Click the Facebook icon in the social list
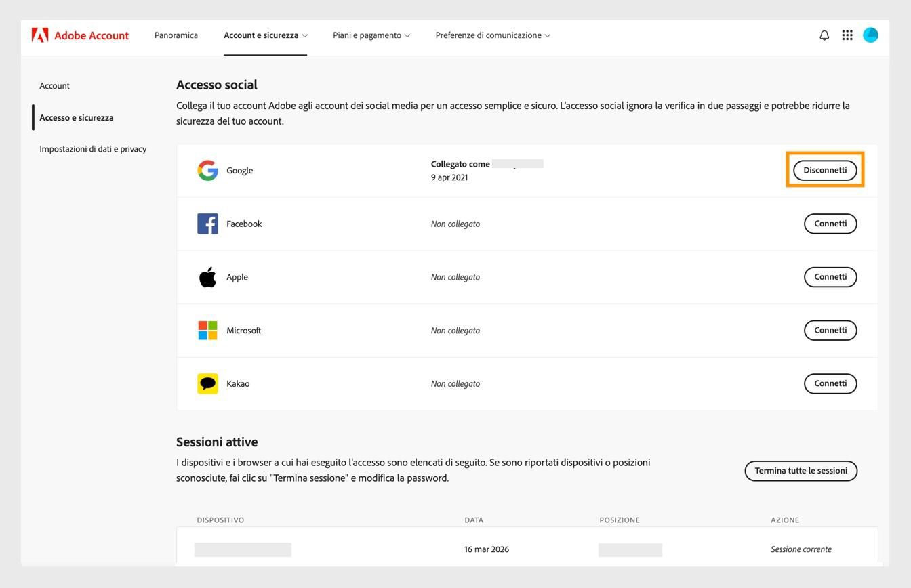Screen dimensions: 911x588 click(208, 224)
